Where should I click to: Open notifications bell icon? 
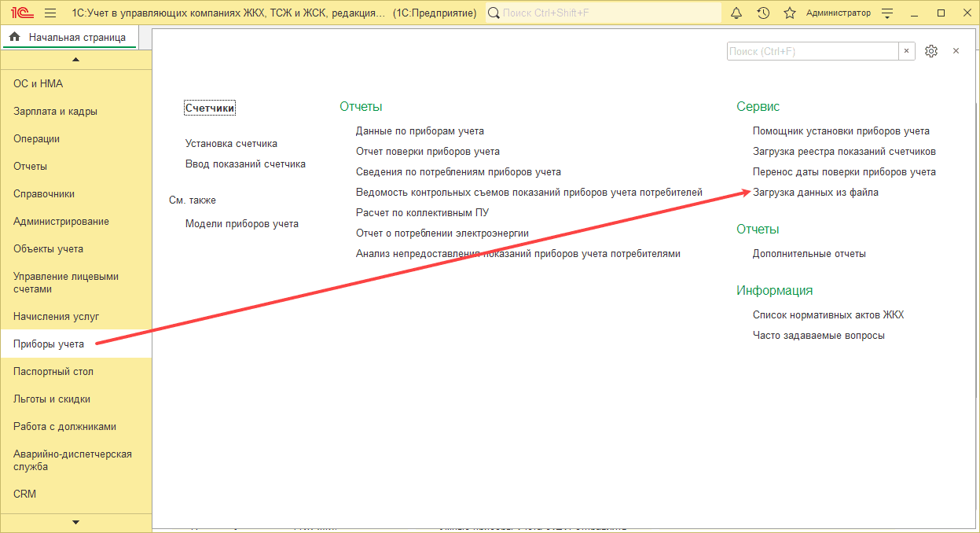point(736,13)
